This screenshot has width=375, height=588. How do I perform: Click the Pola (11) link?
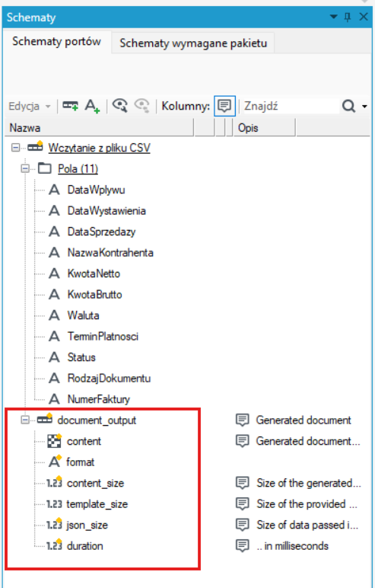(78, 169)
